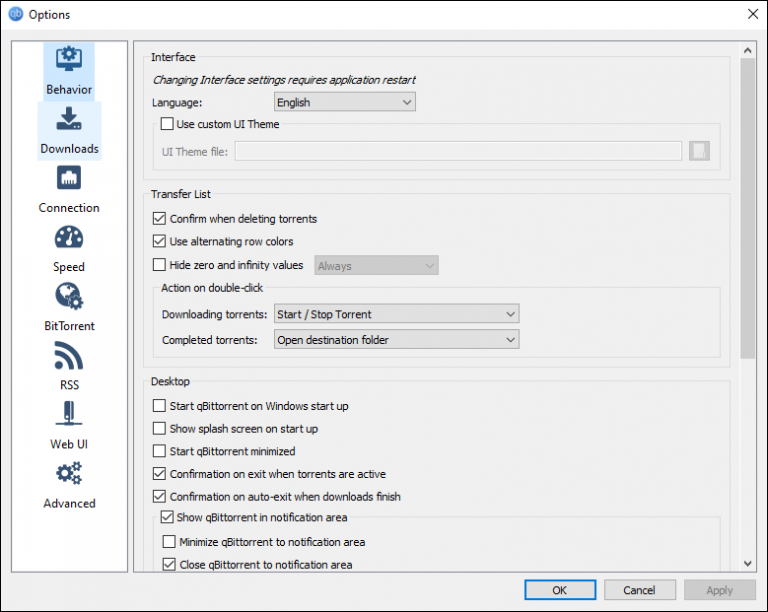Switch to Connection tab label
Viewport: 768px width, 612px height.
(x=69, y=208)
